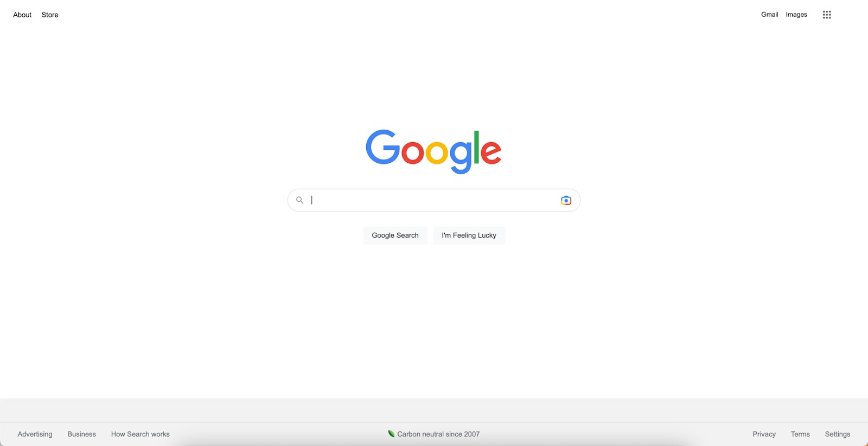This screenshot has height=446, width=868.
Task: Go to Gmail
Action: pyautogui.click(x=769, y=15)
